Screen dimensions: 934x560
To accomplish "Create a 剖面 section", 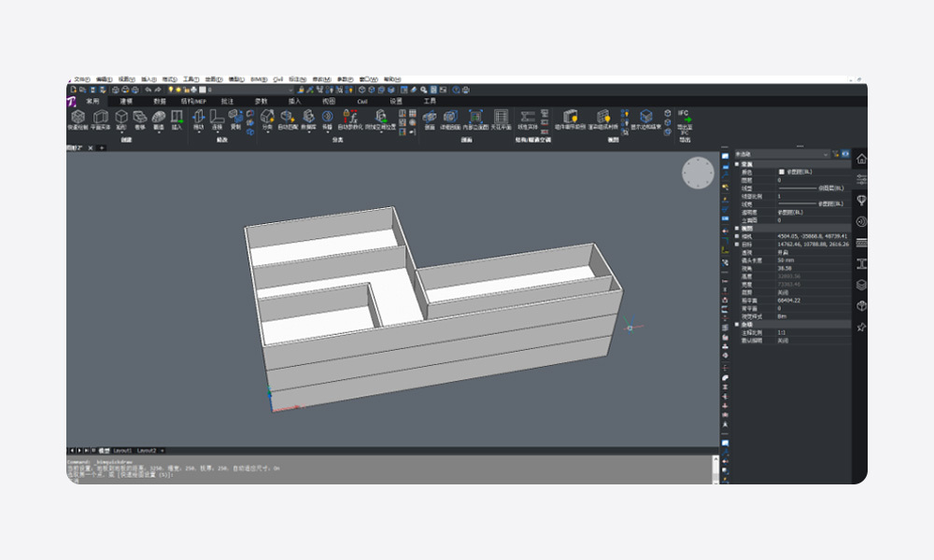I will click(430, 119).
